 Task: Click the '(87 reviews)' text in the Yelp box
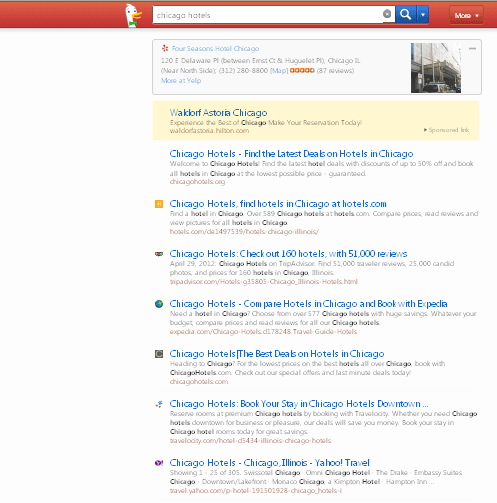pos(335,71)
